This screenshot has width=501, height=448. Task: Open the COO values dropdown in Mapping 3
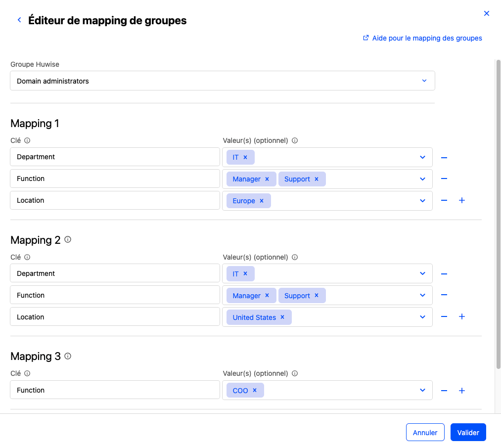(x=422, y=390)
